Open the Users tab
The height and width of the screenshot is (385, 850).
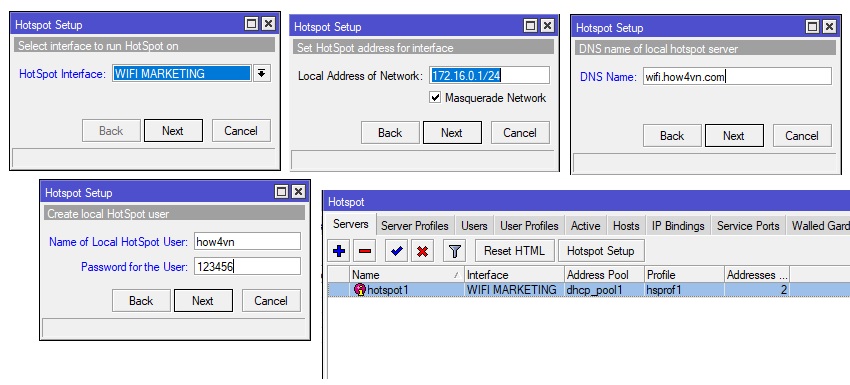coord(474,226)
